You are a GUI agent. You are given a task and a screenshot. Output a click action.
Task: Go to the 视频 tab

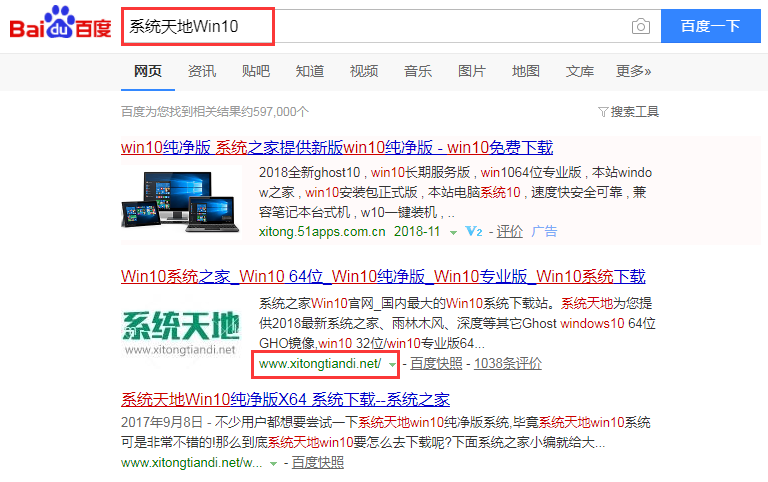pyautogui.click(x=364, y=71)
